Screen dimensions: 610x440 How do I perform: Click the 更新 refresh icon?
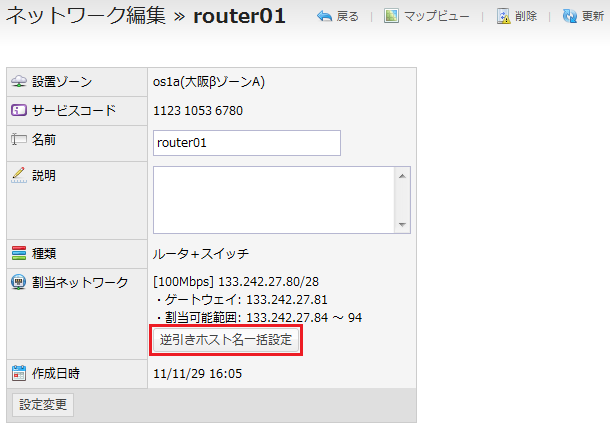pyautogui.click(x=570, y=17)
